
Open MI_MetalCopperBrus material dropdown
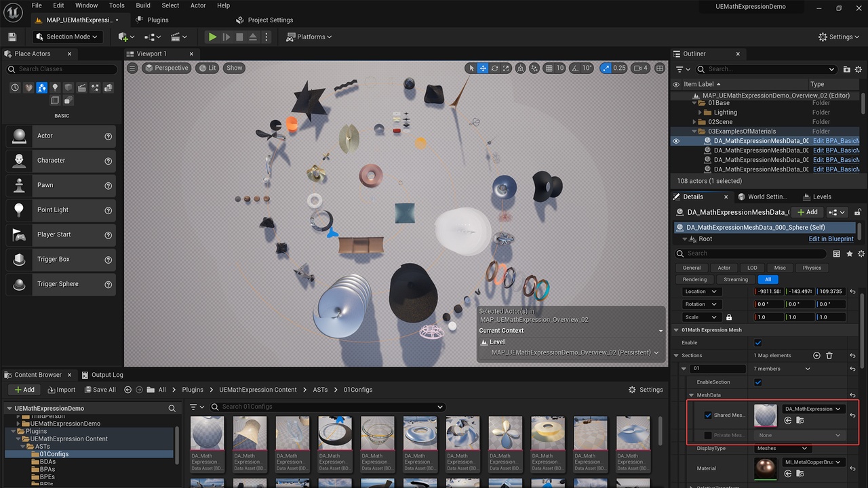pyautogui.click(x=813, y=462)
